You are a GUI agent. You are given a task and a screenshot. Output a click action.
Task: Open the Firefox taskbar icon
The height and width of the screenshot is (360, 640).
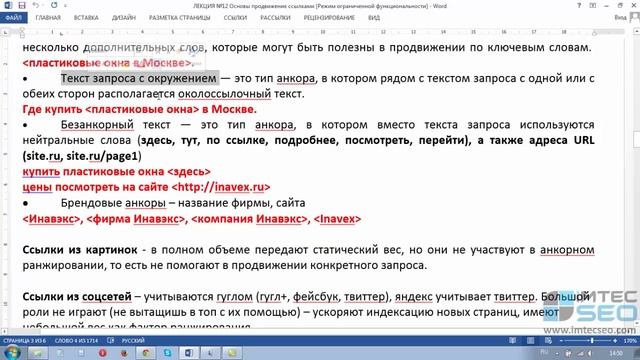(124, 353)
